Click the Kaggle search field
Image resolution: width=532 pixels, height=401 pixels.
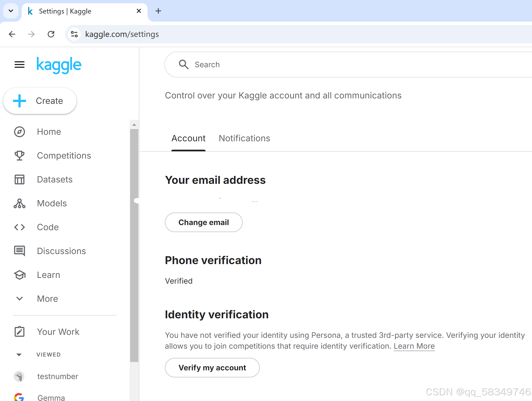pos(325,65)
